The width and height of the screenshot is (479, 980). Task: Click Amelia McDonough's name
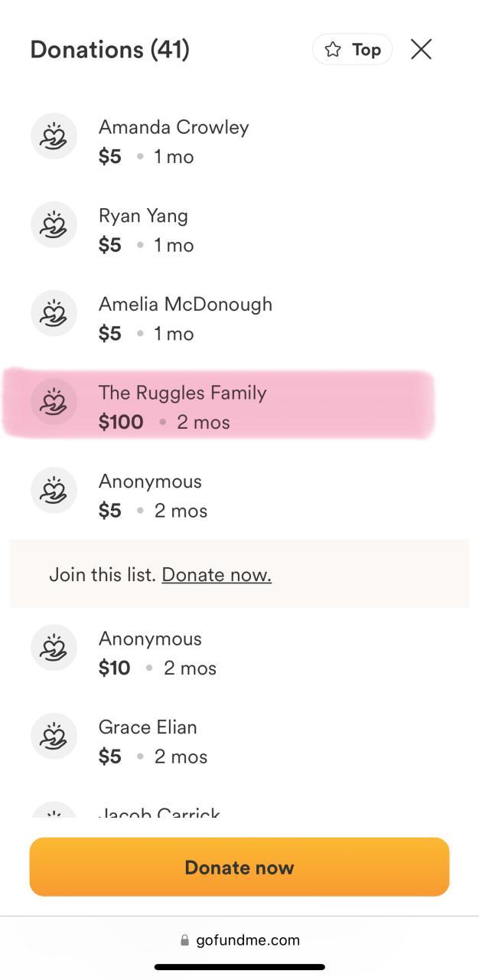[185, 304]
